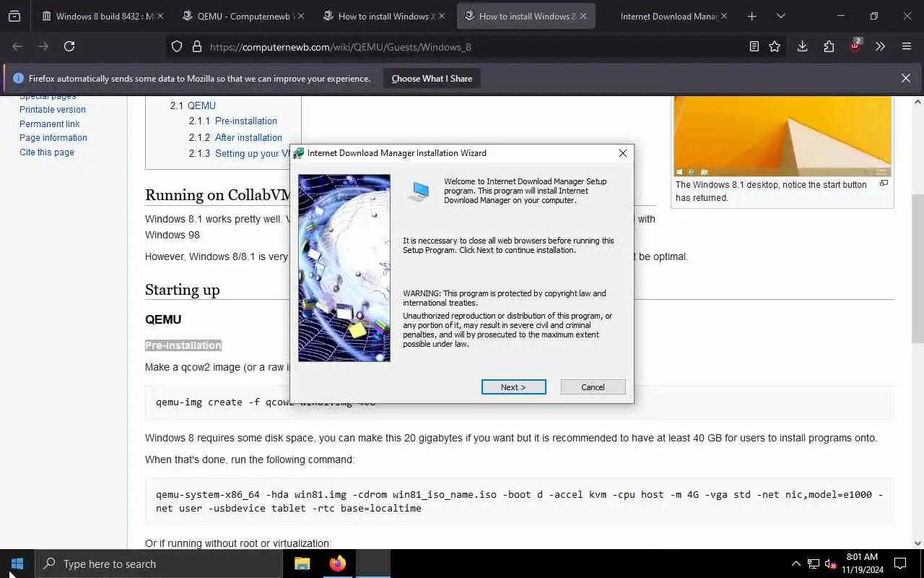
Task: Go forward one page
Action: point(43,46)
